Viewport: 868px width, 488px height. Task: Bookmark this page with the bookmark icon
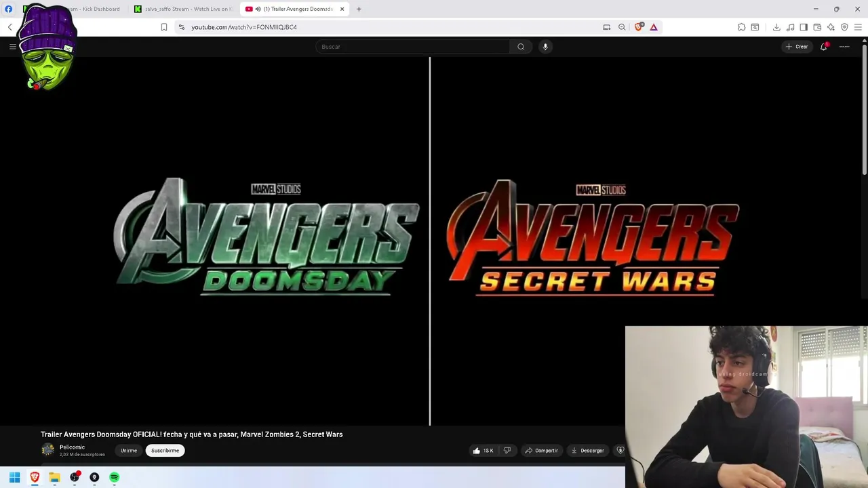tap(163, 27)
